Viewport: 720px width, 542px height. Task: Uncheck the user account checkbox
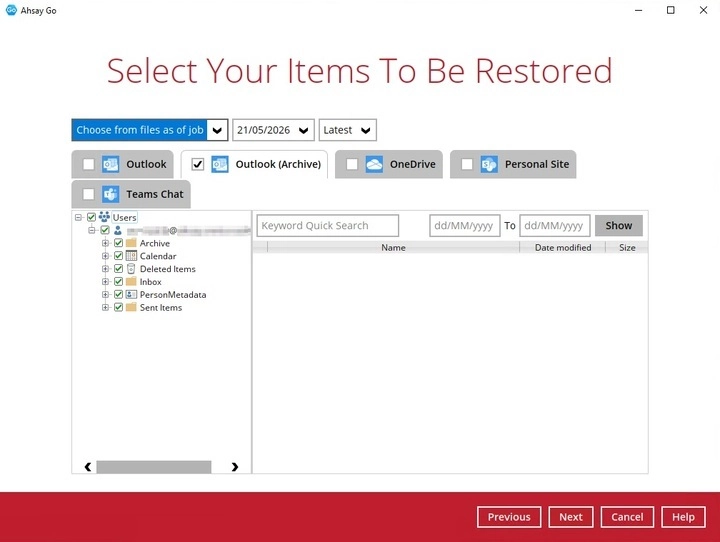pyautogui.click(x=105, y=230)
